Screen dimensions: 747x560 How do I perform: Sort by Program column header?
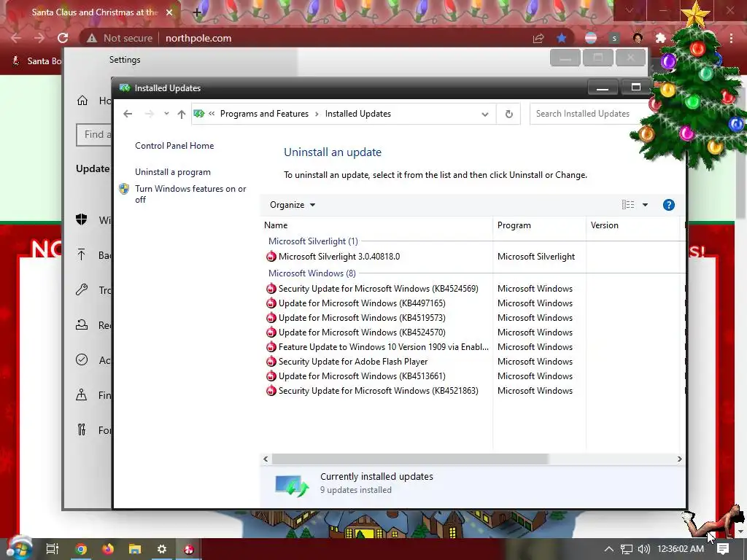click(x=539, y=225)
